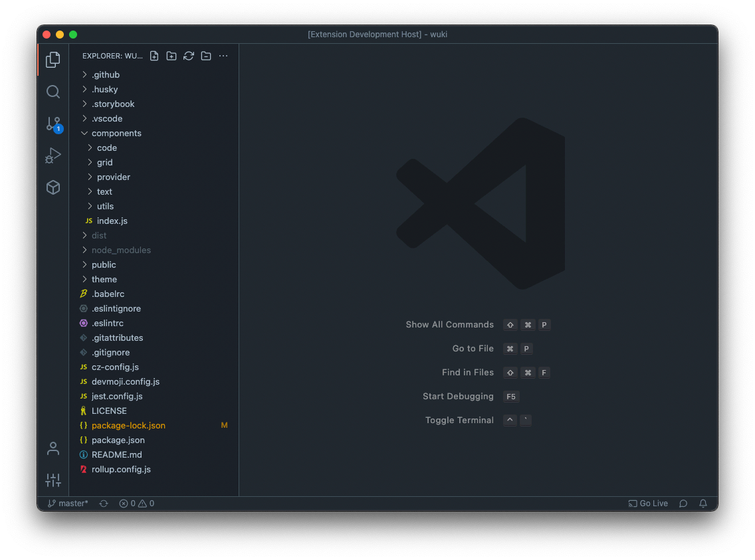Open the .eslintrc file
The width and height of the screenshot is (755, 560).
154,324
